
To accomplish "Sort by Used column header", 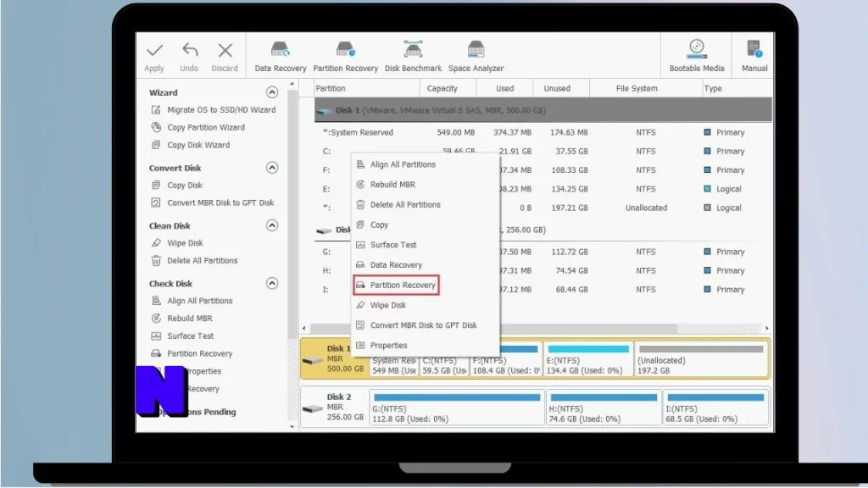I will click(505, 88).
